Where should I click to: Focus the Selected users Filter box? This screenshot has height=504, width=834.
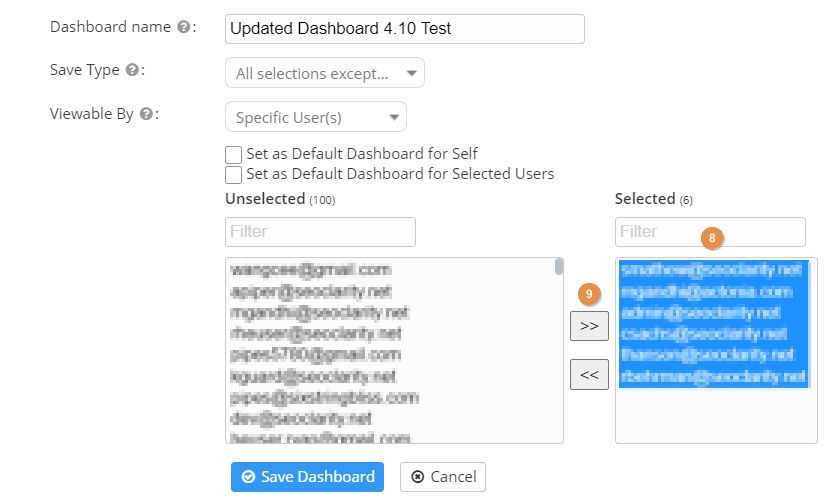(x=710, y=232)
